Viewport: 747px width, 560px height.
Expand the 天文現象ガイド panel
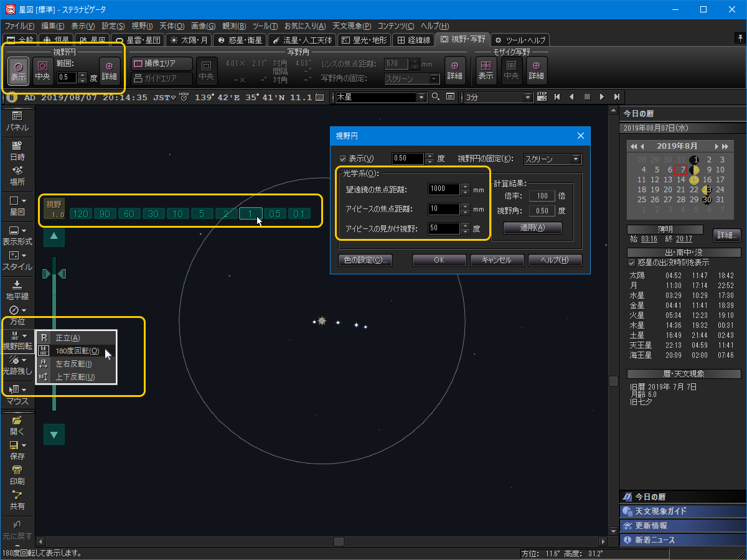click(682, 511)
